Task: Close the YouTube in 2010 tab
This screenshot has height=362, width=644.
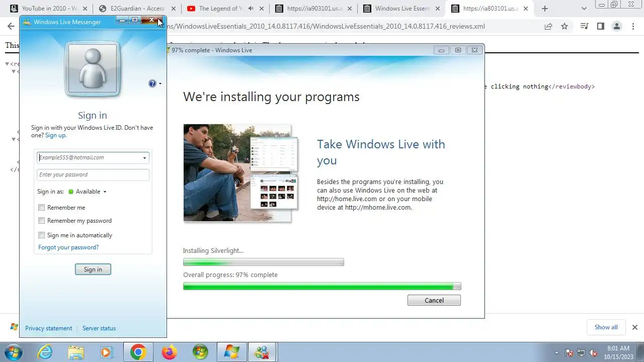Action: click(x=85, y=9)
